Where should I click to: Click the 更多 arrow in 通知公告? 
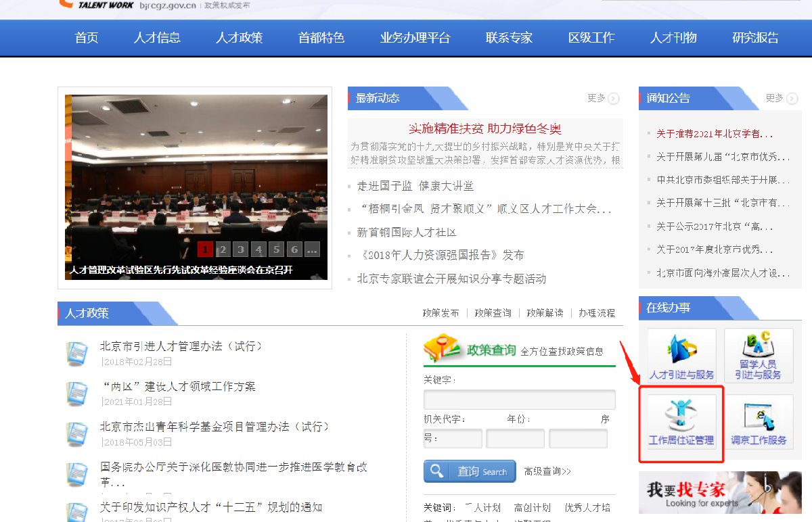(x=792, y=99)
